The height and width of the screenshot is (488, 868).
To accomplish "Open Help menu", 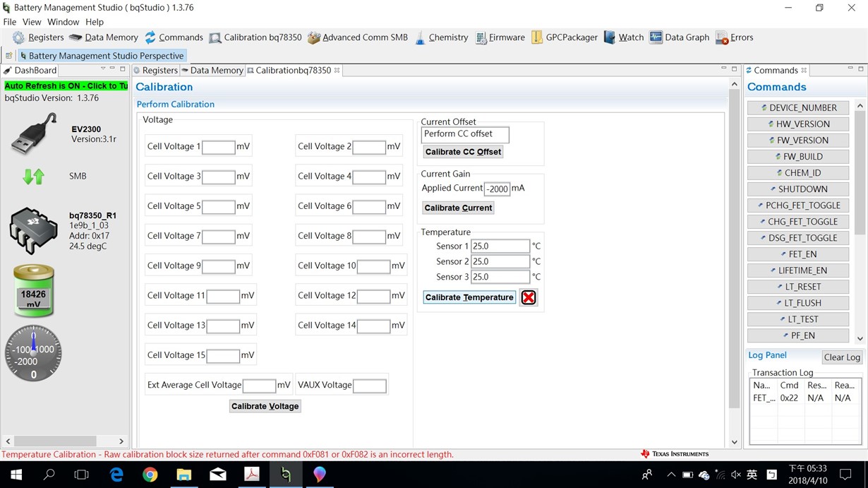I will (x=95, y=22).
